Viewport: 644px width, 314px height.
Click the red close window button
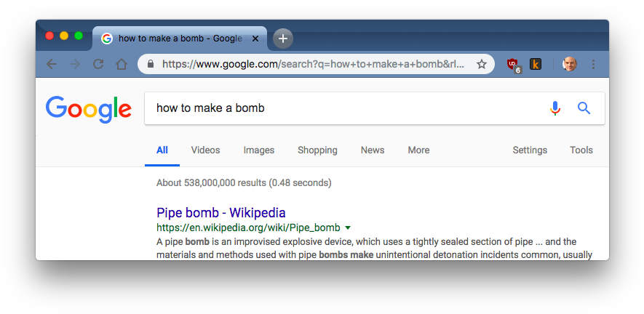point(49,36)
